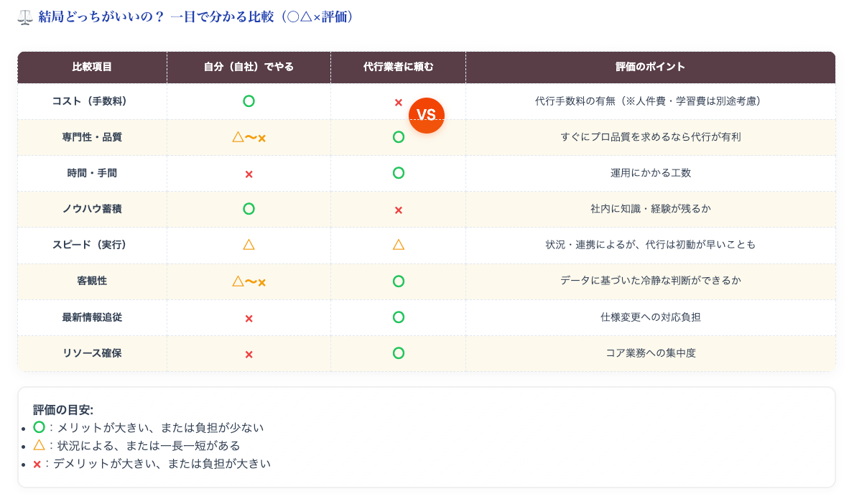
Task: Click green circle in コスト row
Action: tap(249, 101)
